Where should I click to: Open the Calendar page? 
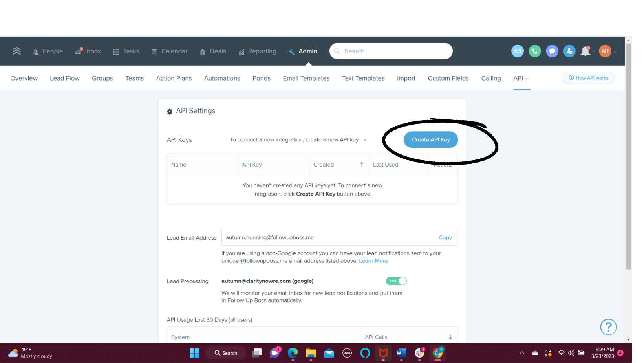point(169,51)
